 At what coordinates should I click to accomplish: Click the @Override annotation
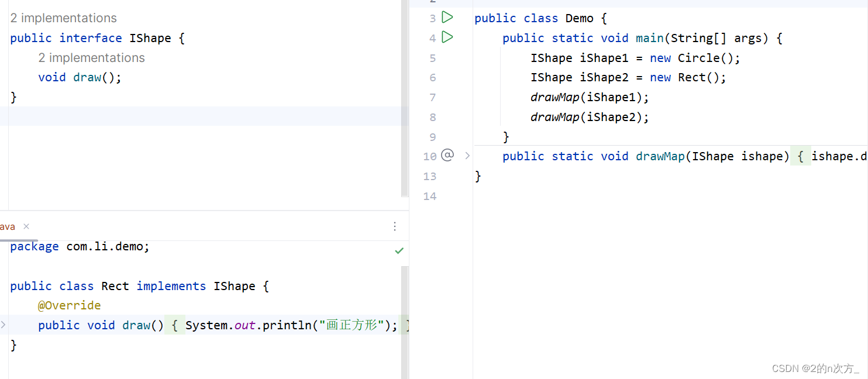click(70, 305)
